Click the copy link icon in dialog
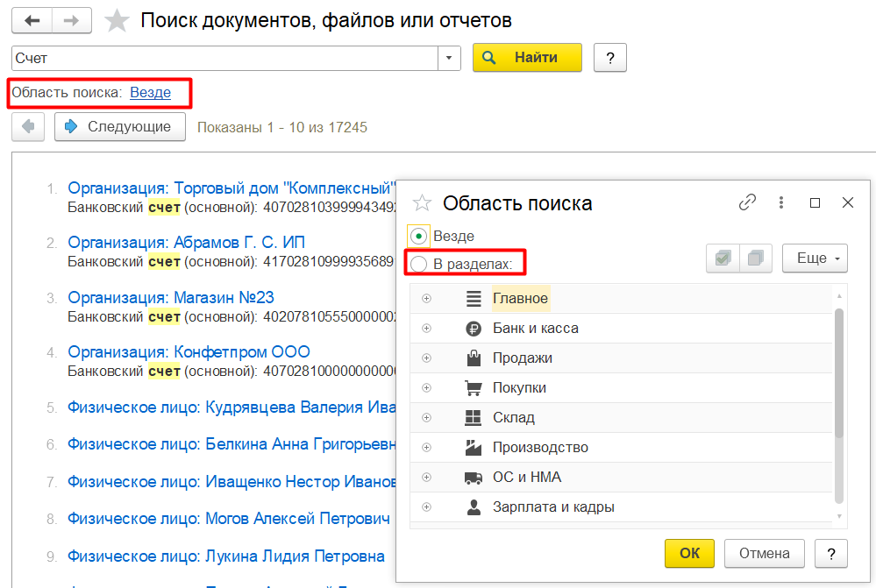This screenshot has width=876, height=588. (x=747, y=202)
